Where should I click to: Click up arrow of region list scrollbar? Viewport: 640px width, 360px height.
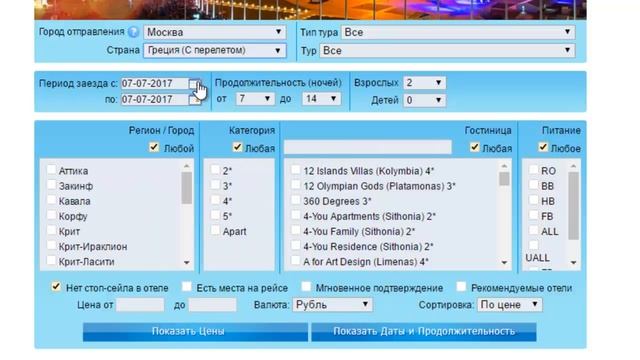pyautogui.click(x=187, y=166)
